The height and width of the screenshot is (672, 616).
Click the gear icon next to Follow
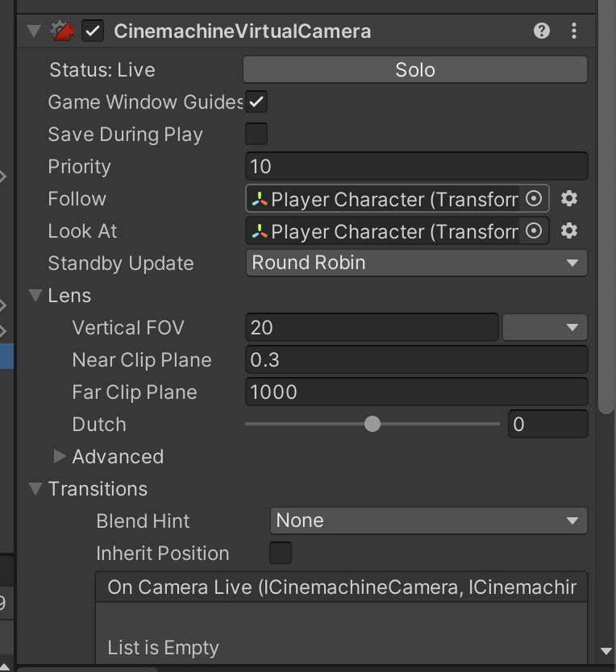(x=569, y=198)
